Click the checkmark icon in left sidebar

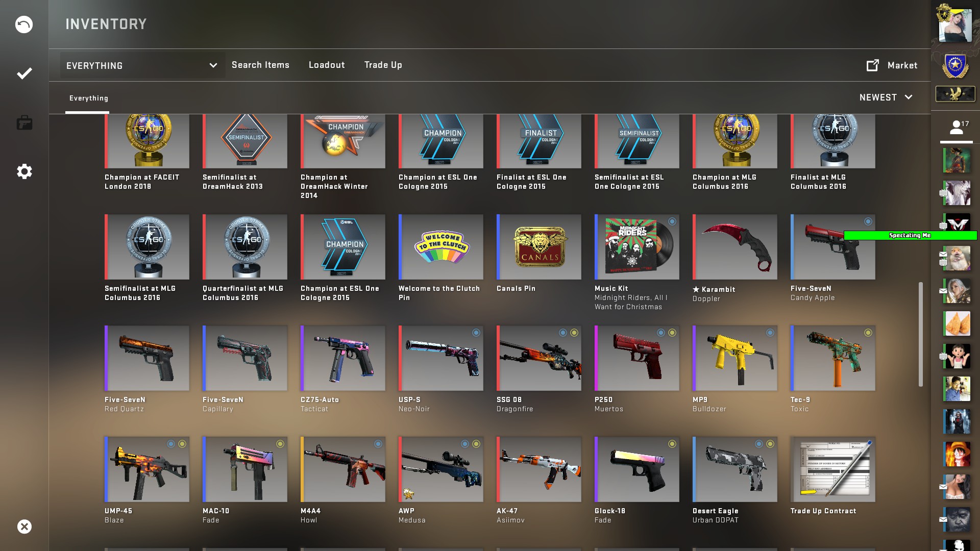tap(24, 73)
